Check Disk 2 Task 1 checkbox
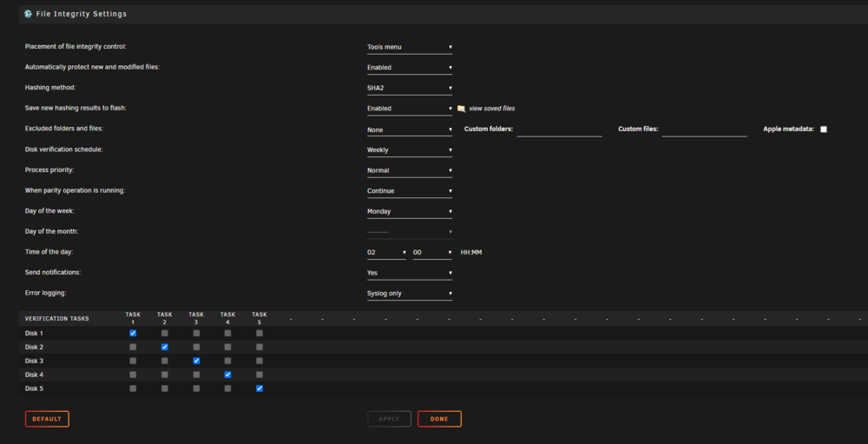Screen dimensions: 868x444 coord(133,347)
